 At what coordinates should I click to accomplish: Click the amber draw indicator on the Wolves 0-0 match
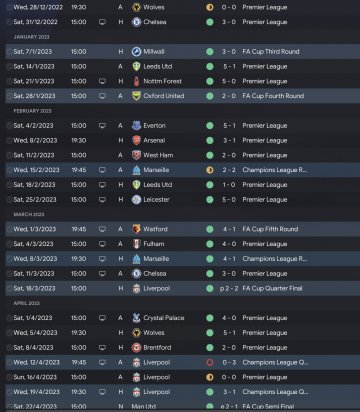(210, 7)
